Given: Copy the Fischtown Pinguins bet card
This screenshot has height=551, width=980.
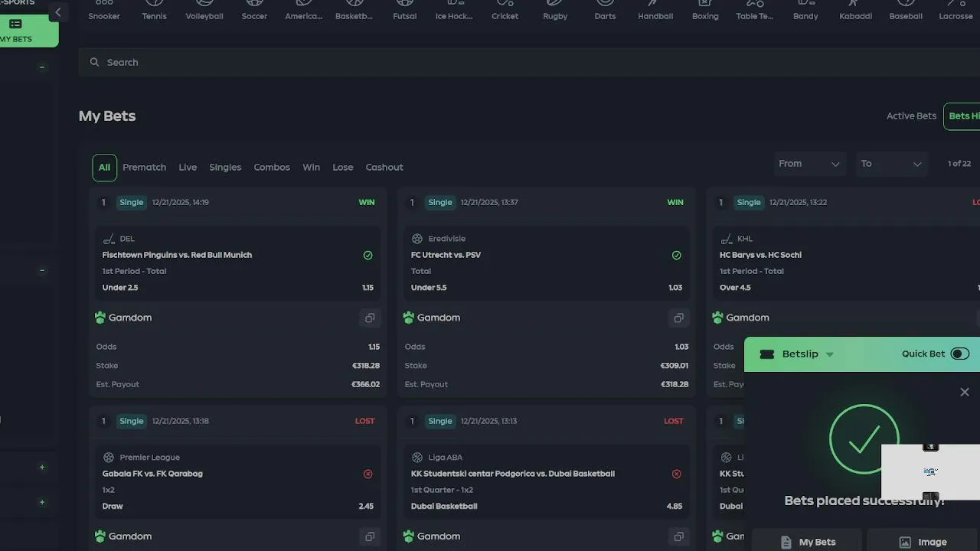Looking at the screenshot, I should point(370,318).
